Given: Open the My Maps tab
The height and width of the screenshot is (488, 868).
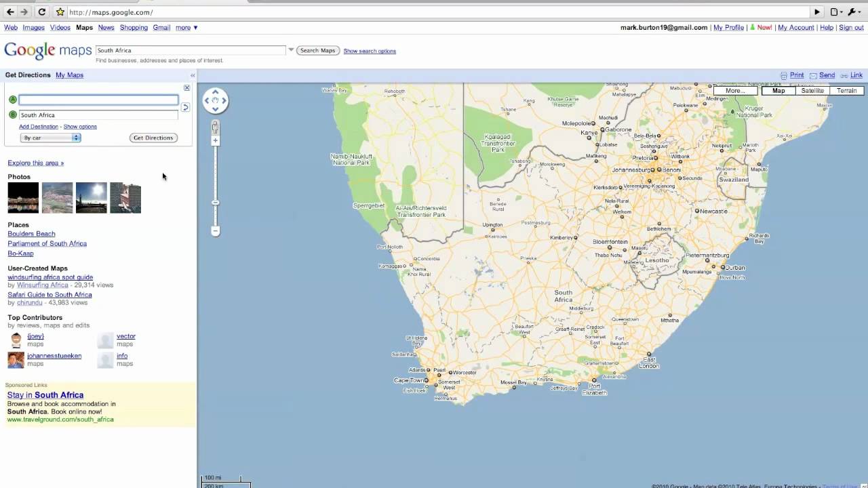Looking at the screenshot, I should pyautogui.click(x=69, y=75).
